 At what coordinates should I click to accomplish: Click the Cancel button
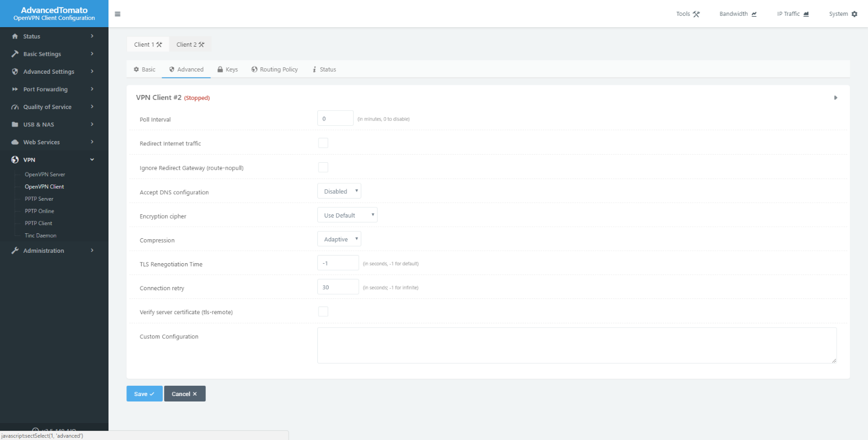point(184,394)
